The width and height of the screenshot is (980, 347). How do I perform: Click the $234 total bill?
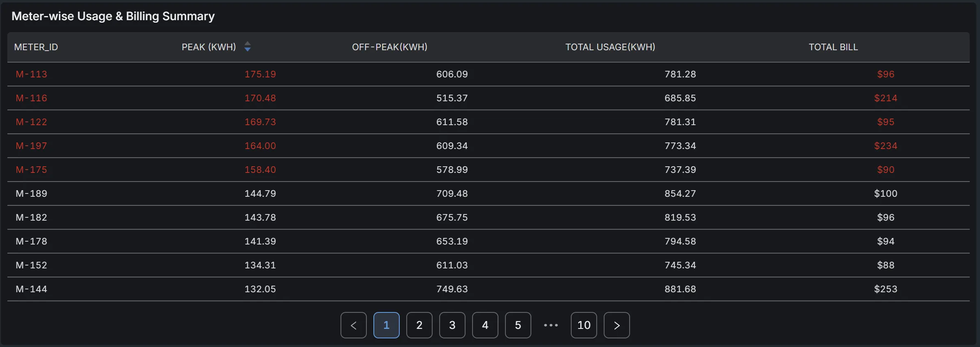[886, 146]
